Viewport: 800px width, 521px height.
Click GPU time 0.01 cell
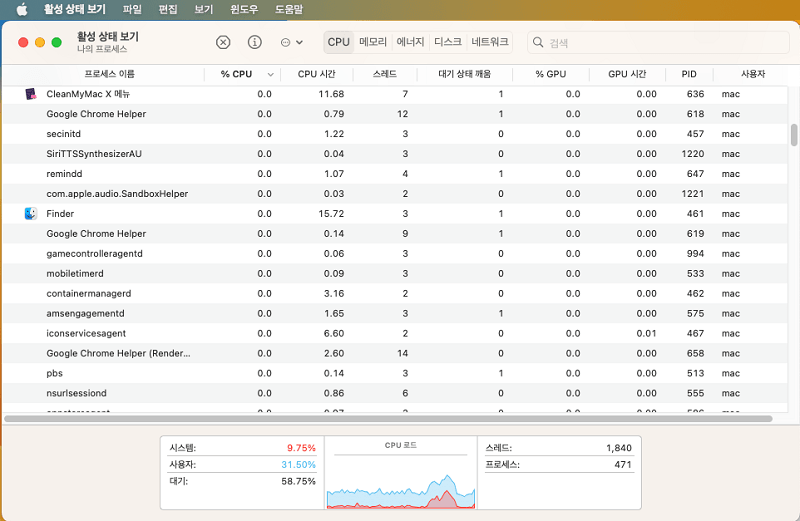pos(646,333)
